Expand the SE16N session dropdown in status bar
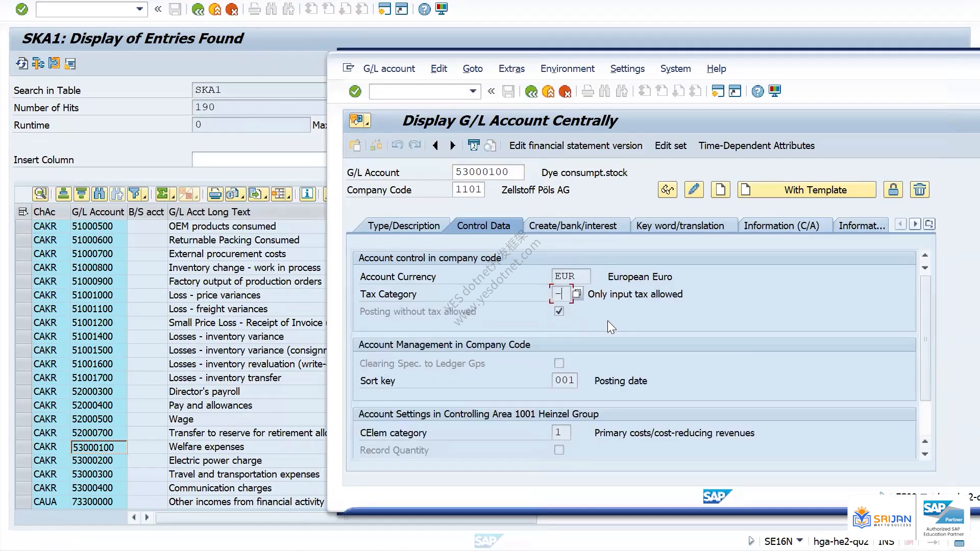Viewport: 980px width, 551px height. (x=800, y=540)
